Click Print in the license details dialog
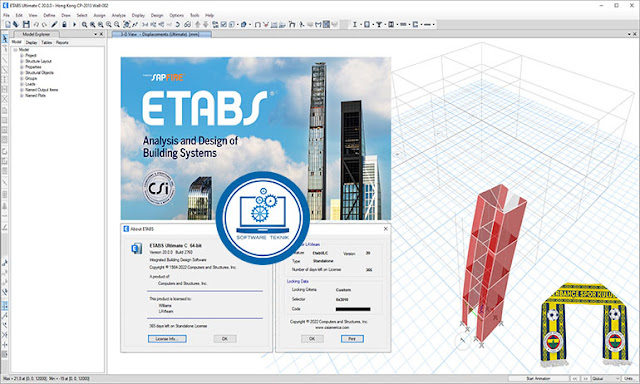The width and height of the screenshot is (640, 384). tap(352, 339)
